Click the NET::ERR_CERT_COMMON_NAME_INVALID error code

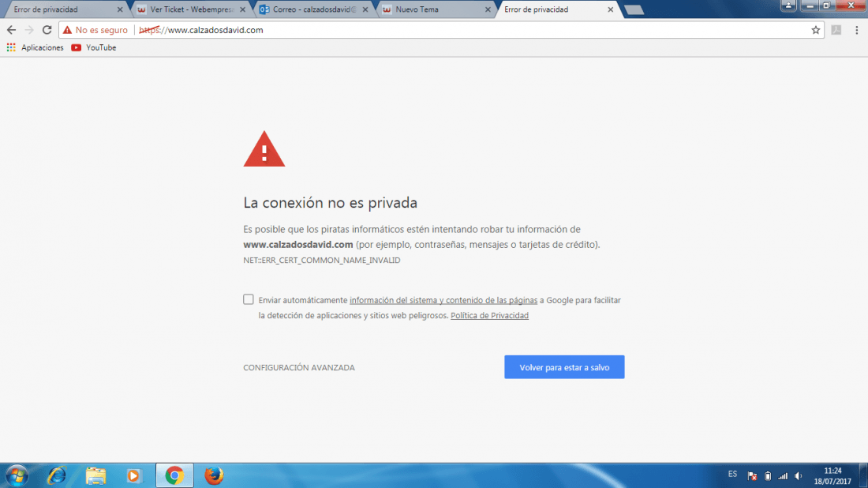coord(322,260)
